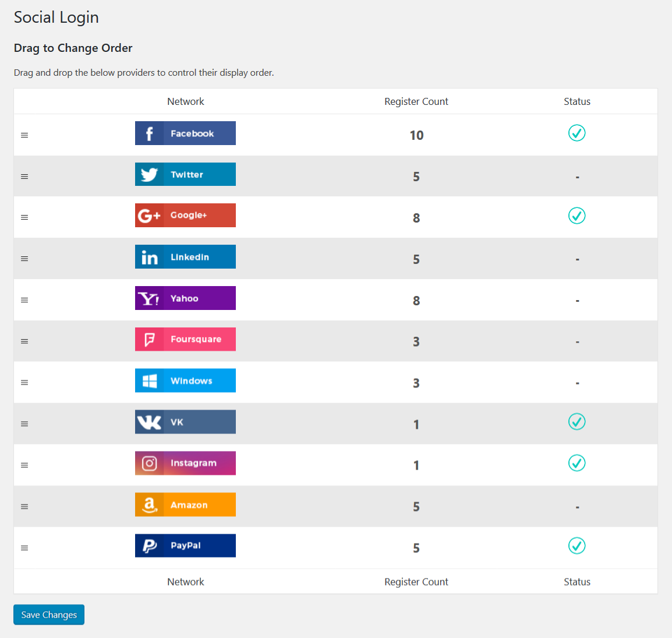Image resolution: width=672 pixels, height=638 pixels.
Task: Select the Yahoo provider button
Action: tap(185, 298)
